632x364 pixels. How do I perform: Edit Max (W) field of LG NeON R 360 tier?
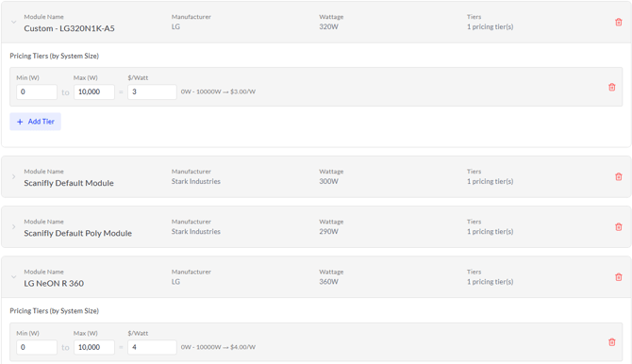pos(94,347)
